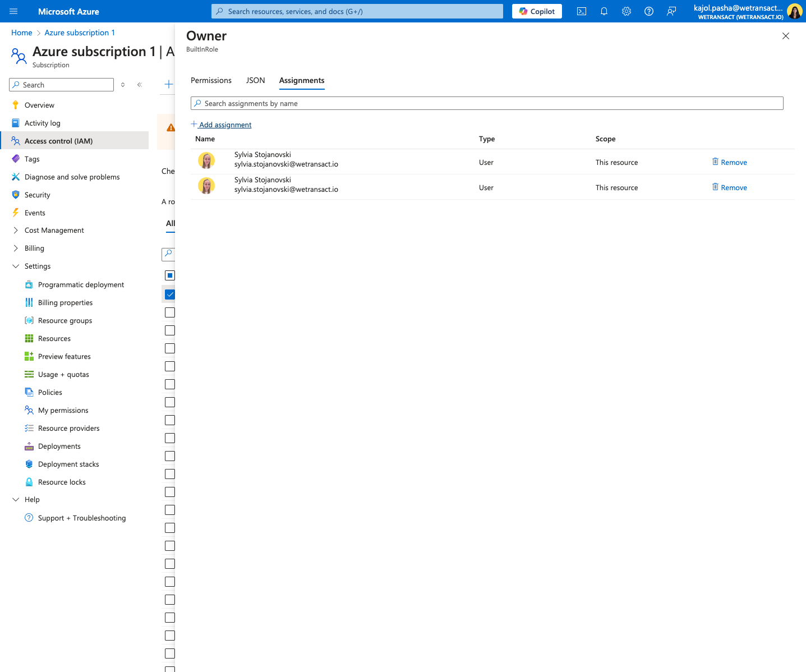Screen dimensions: 806x672
Task: Click the Events lightning icon
Action: click(16, 213)
